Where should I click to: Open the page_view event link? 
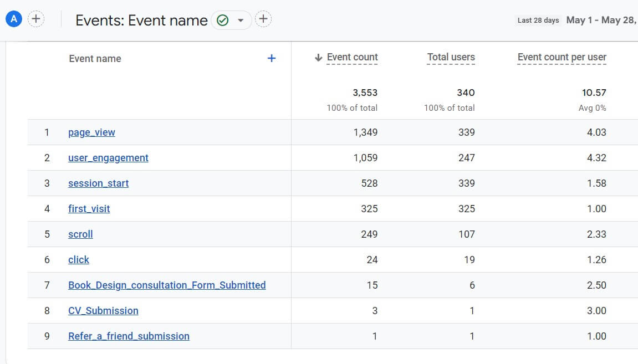tap(91, 132)
